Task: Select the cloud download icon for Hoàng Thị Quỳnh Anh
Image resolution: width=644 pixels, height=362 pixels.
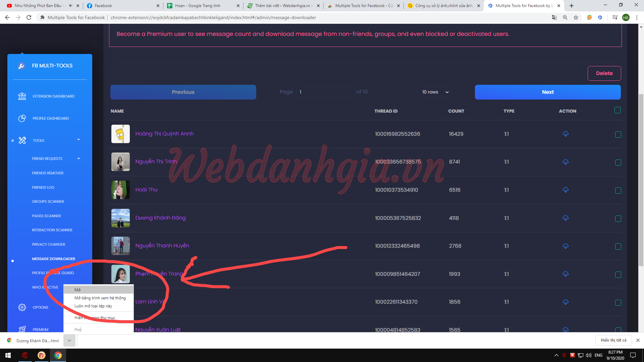Action: tap(566, 134)
